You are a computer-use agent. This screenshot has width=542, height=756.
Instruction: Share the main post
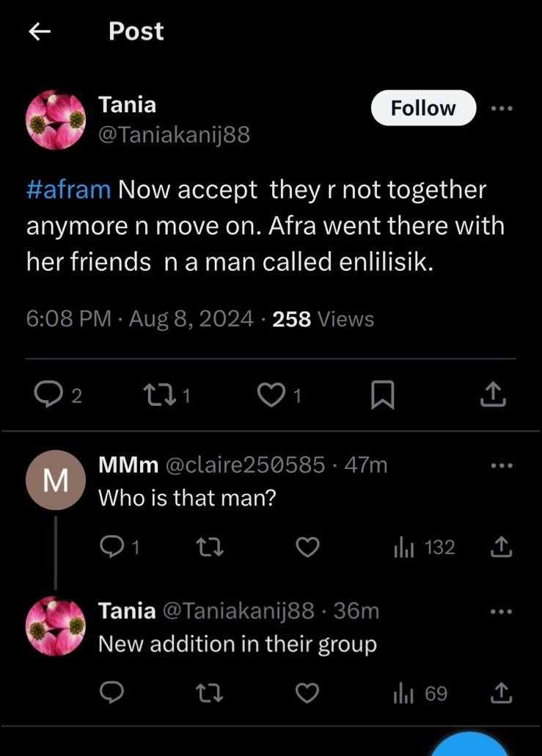(493, 396)
